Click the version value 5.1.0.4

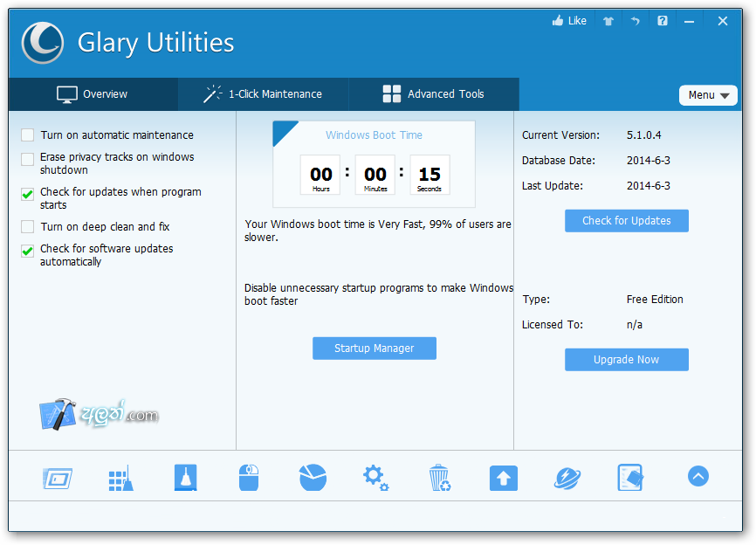point(643,135)
